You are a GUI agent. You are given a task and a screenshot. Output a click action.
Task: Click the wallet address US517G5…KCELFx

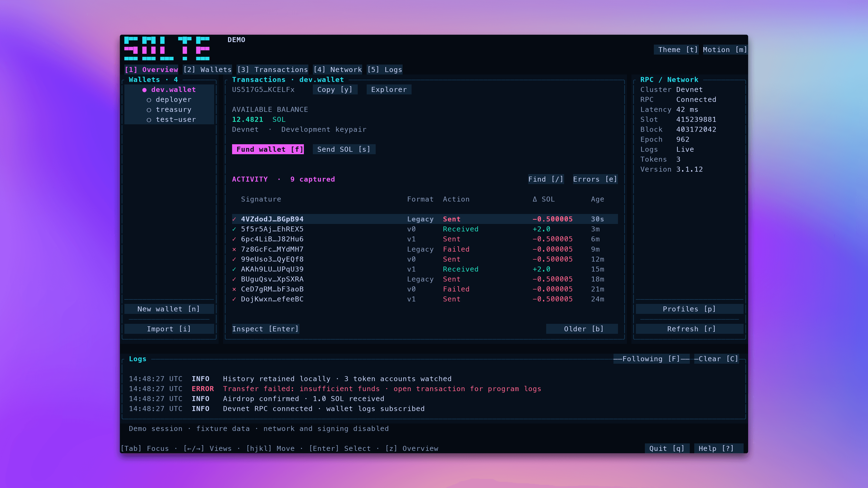(263, 90)
